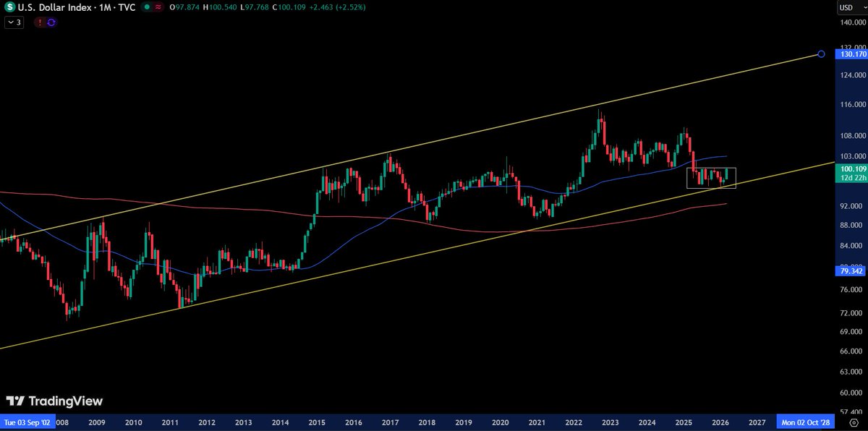Click the 116.000 price scale value
Image resolution: width=868 pixels, height=431 pixels.
[x=851, y=105]
